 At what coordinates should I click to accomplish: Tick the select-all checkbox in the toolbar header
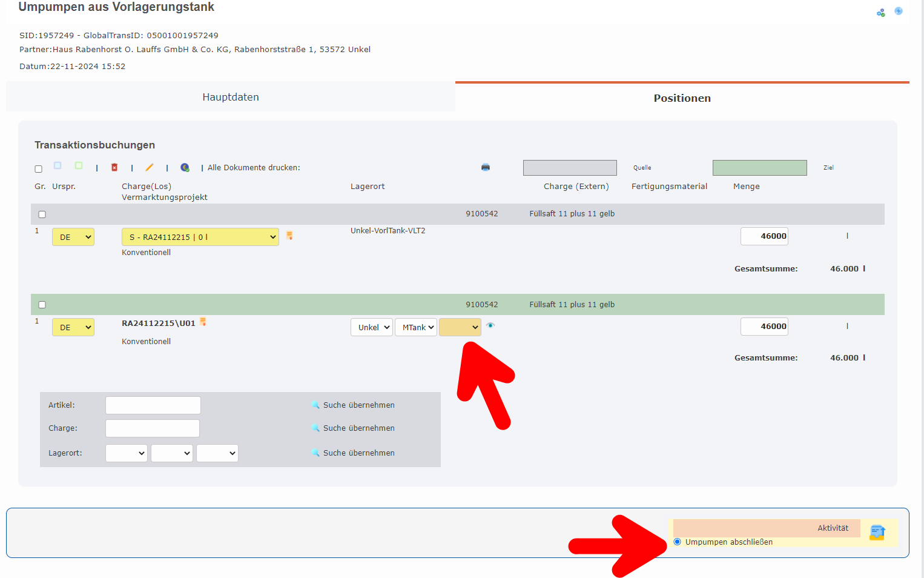[38, 169]
